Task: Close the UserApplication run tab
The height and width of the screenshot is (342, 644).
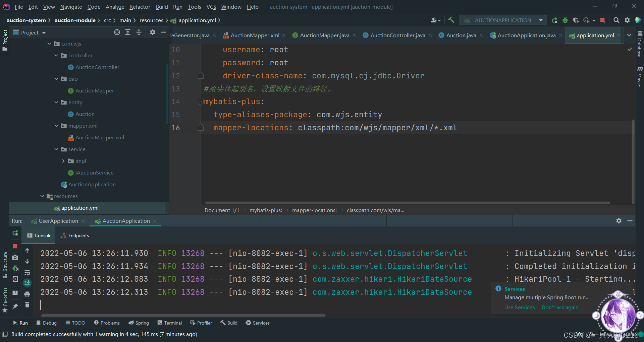Action: 83,221
